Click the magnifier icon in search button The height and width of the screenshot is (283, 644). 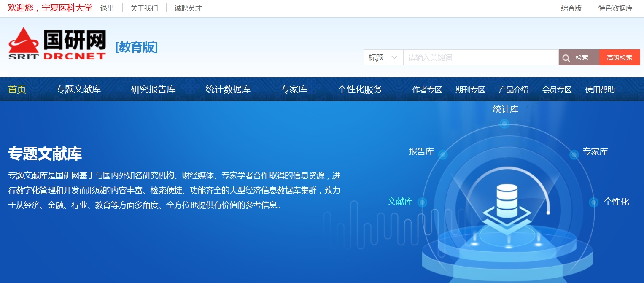point(566,58)
